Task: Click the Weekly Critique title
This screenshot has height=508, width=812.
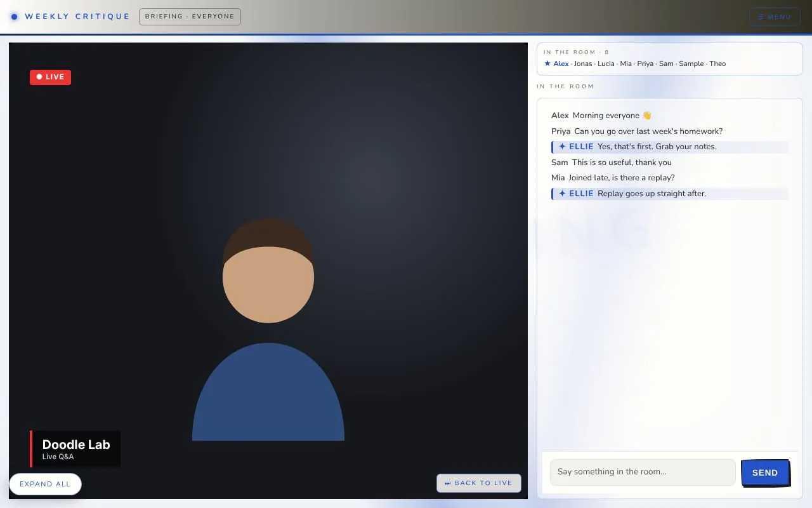Action: (77, 17)
